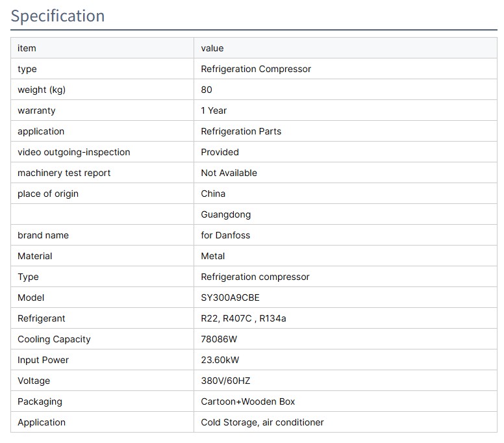Click the 'Cartoon+Wooden Box' packaging value
504x443 pixels.
coord(248,401)
